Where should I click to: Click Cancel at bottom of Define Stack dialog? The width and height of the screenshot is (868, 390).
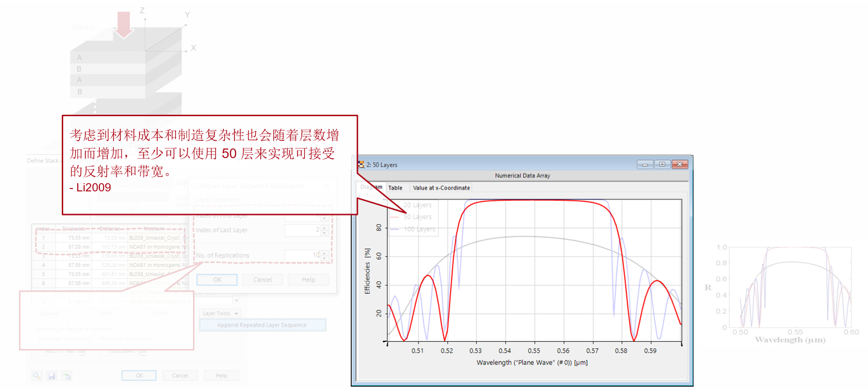pos(180,376)
